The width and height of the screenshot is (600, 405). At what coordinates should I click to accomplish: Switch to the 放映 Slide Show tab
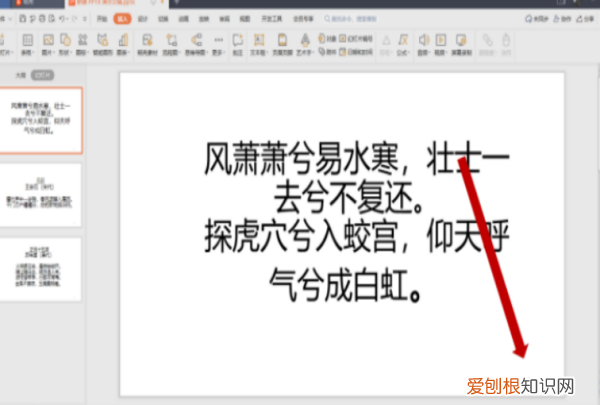click(x=204, y=19)
